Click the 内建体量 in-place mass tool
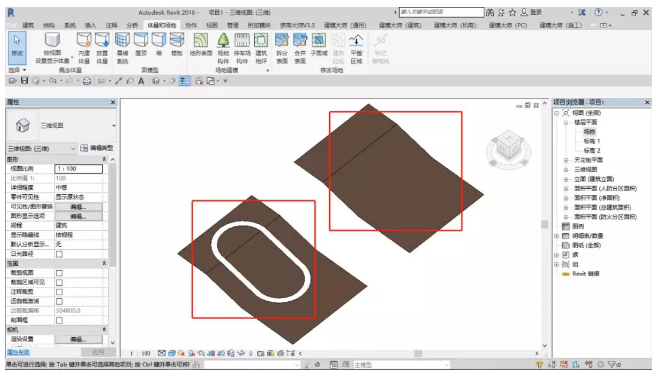The width and height of the screenshot is (660, 375). point(84,48)
